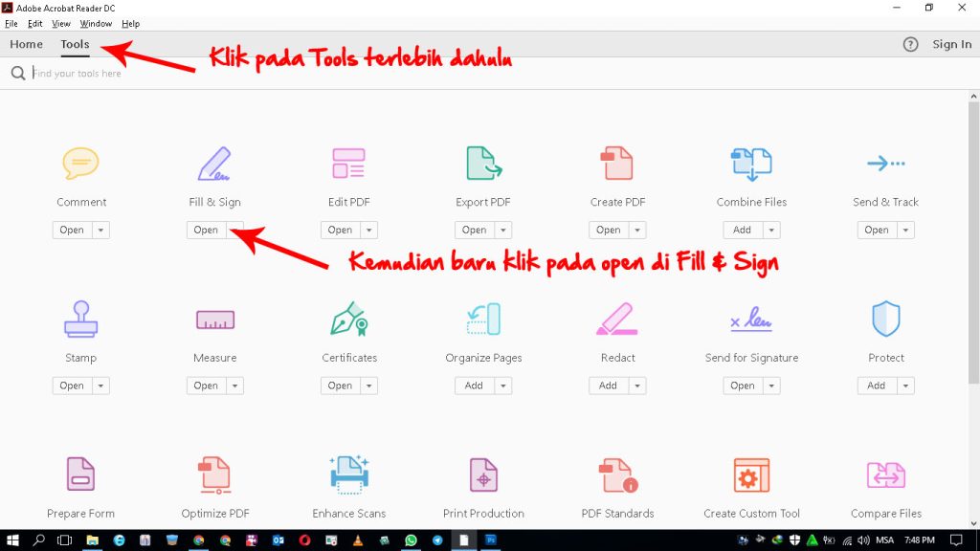Expand the Comment Open dropdown arrow
Image resolution: width=980 pixels, height=551 pixels.
click(x=100, y=230)
